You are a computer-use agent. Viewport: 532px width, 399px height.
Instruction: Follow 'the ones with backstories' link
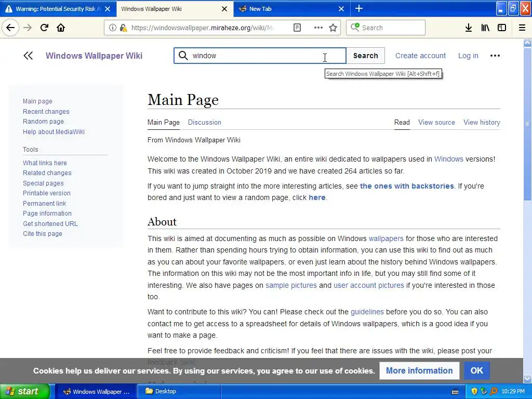tap(407, 186)
